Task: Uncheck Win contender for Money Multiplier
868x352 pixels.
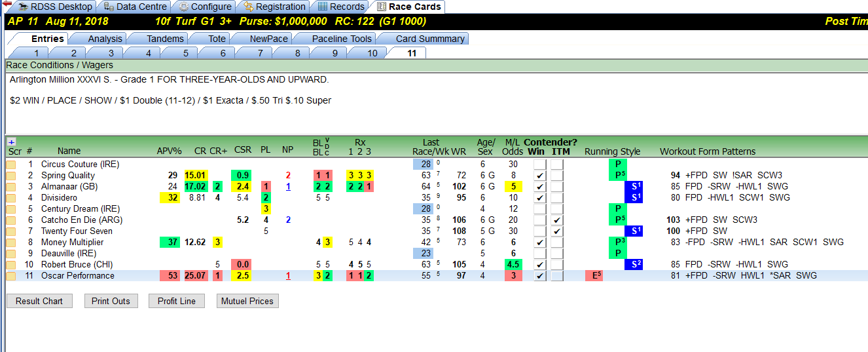Action: click(x=539, y=243)
